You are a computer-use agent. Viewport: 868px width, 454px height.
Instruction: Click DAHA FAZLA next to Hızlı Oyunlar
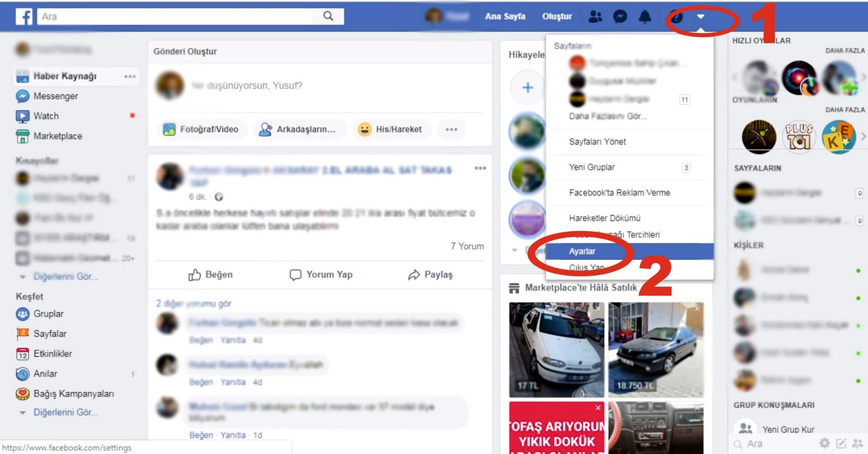tap(845, 51)
